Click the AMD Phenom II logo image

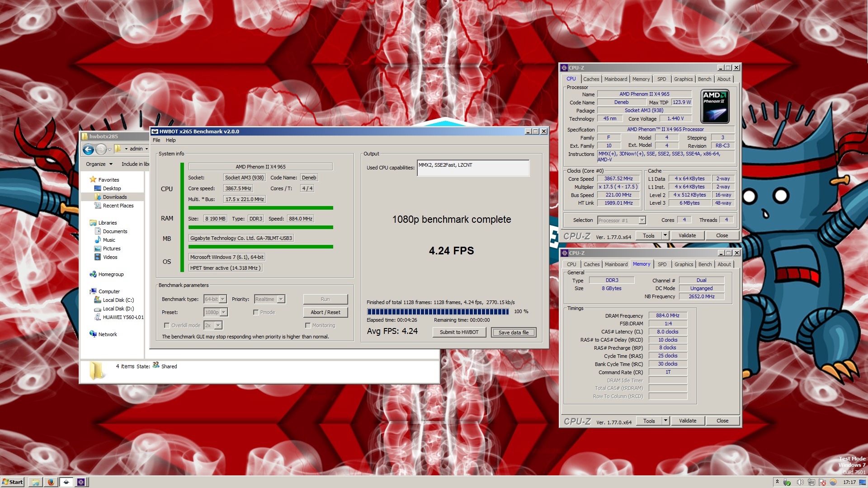click(715, 106)
